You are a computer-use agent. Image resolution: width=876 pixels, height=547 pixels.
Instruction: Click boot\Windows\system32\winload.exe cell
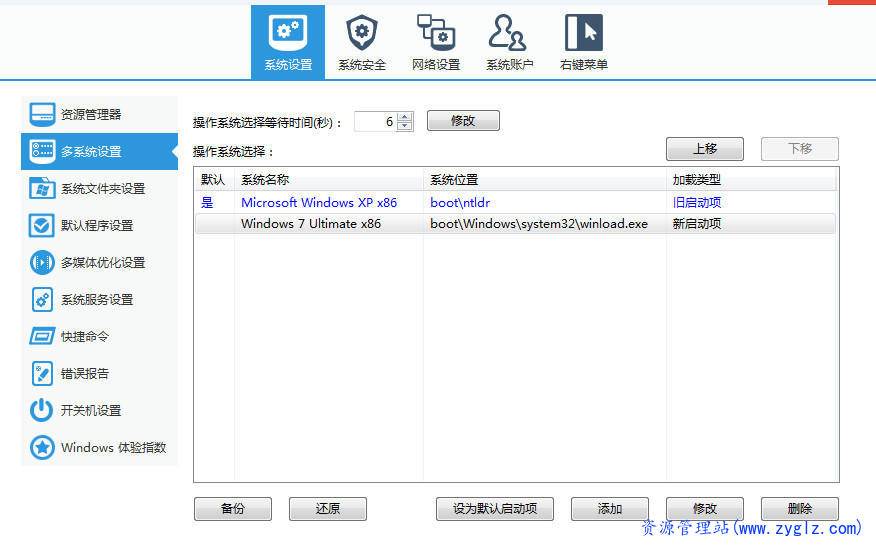[539, 224]
